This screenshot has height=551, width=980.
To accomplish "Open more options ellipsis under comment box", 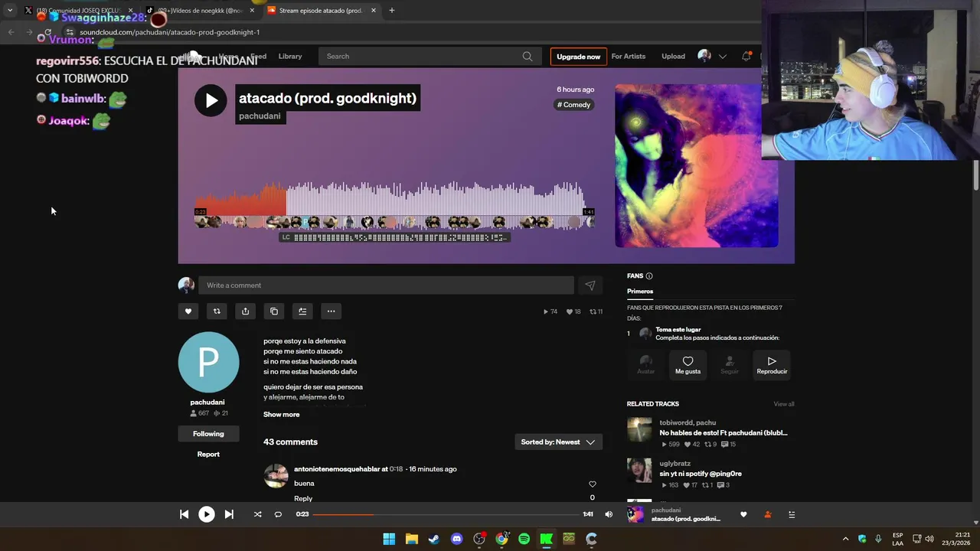I will (x=331, y=311).
